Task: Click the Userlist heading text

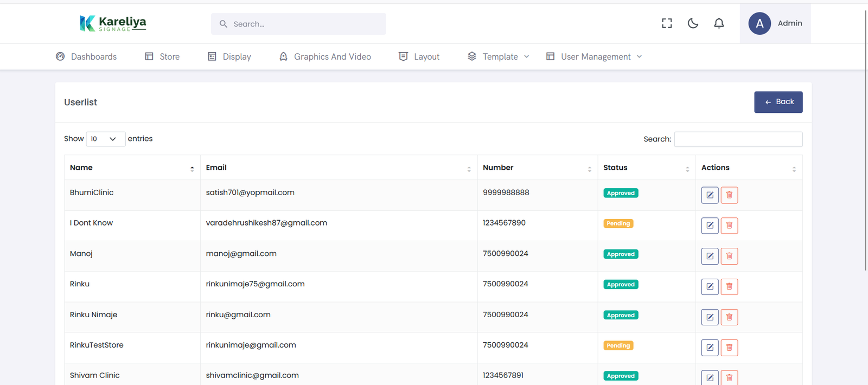Action: pyautogui.click(x=81, y=102)
